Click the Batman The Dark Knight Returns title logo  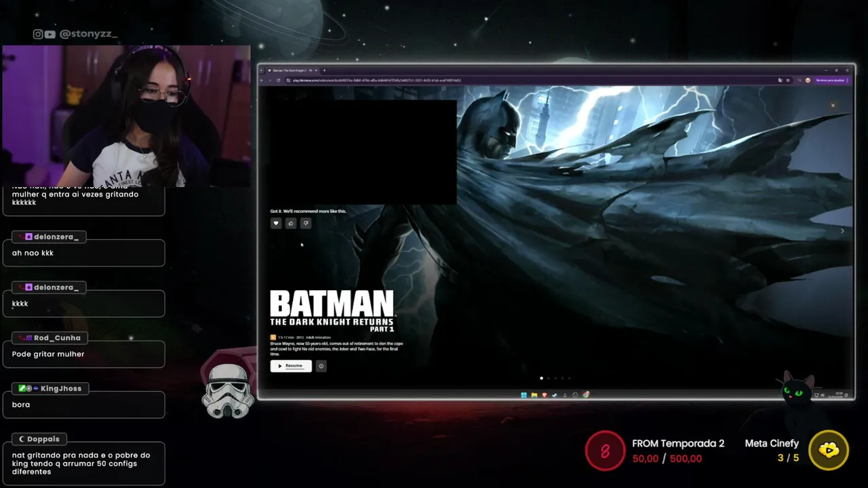pos(332,311)
